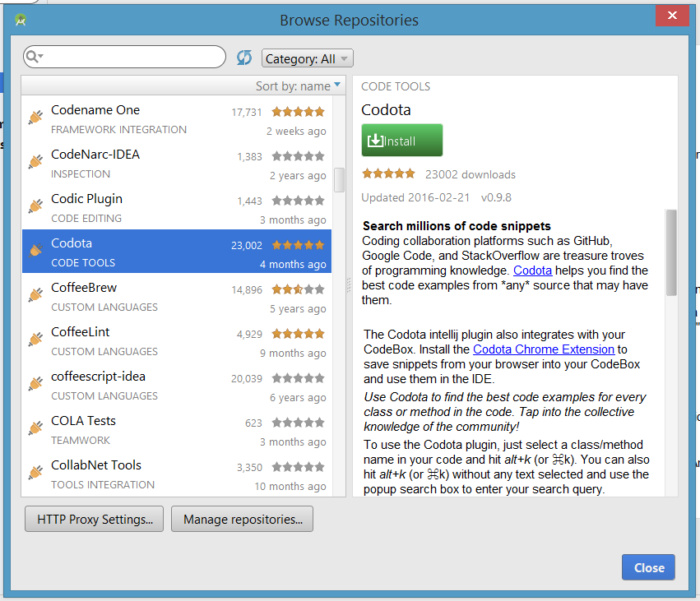Click the plug icon next to CollabNet Tools

point(36,472)
